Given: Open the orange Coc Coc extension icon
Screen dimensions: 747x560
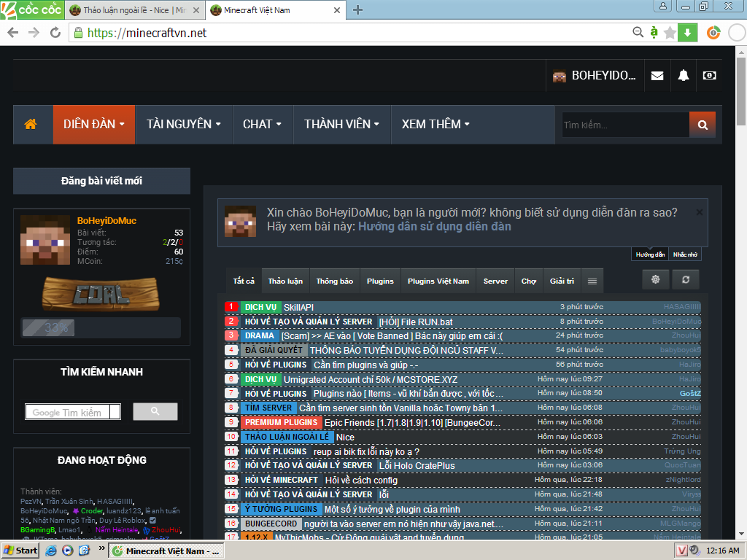Looking at the screenshot, I should coord(713,33).
